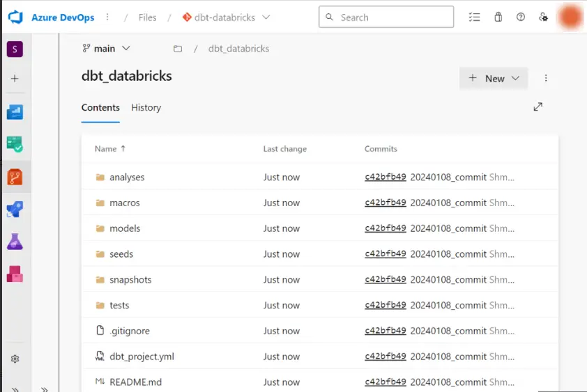This screenshot has width=587, height=392.
Task: Open the tests folder
Action: tap(119, 305)
